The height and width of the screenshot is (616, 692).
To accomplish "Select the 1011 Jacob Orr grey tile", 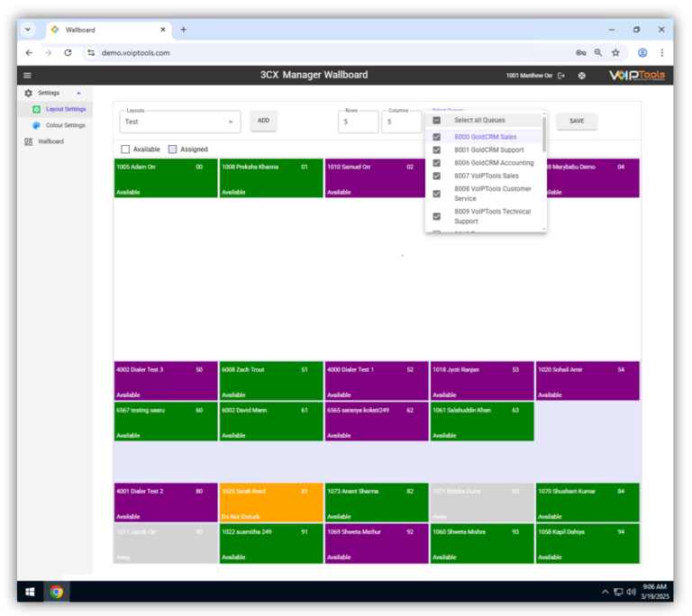I will pos(166,543).
